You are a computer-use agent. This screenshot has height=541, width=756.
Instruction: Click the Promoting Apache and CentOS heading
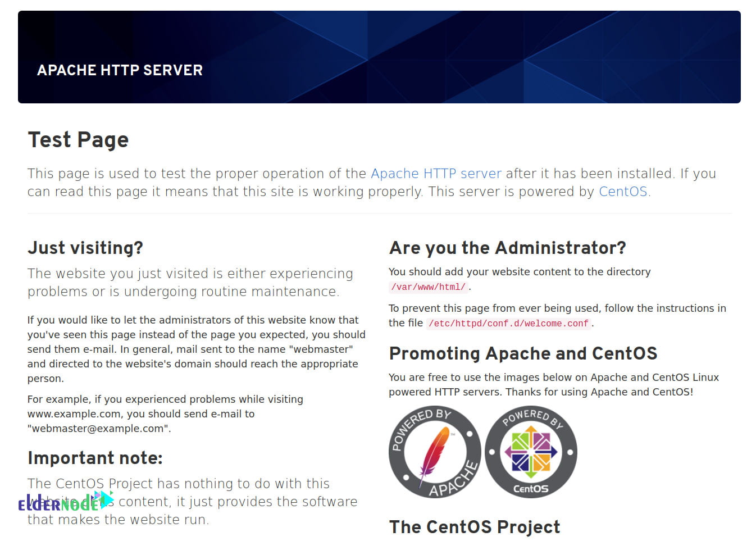pos(523,353)
